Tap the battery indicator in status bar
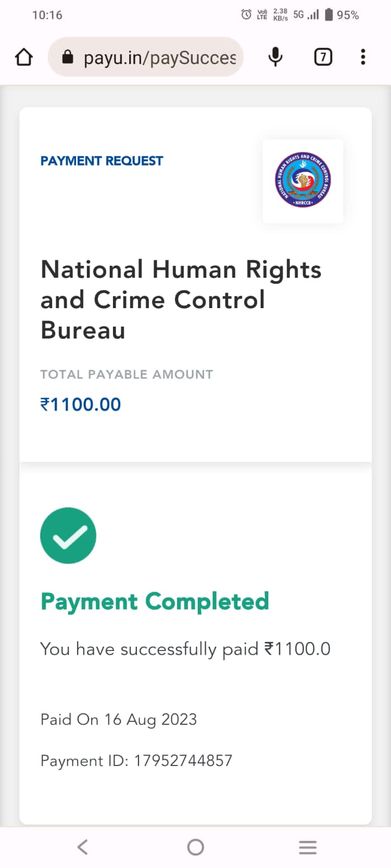The image size is (391, 868). click(x=329, y=15)
